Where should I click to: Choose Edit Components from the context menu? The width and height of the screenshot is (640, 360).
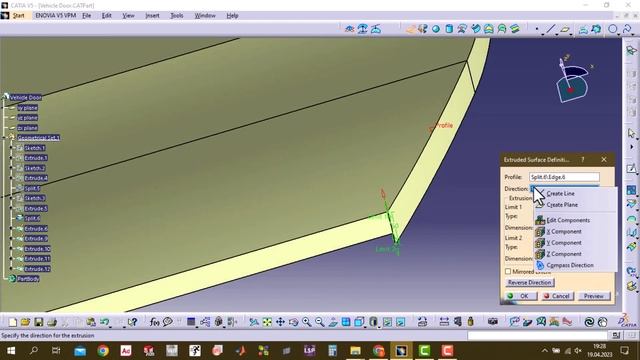(x=568, y=220)
